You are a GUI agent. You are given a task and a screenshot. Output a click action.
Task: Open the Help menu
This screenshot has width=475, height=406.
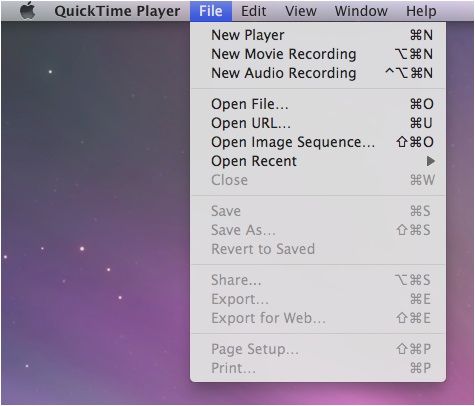click(421, 11)
